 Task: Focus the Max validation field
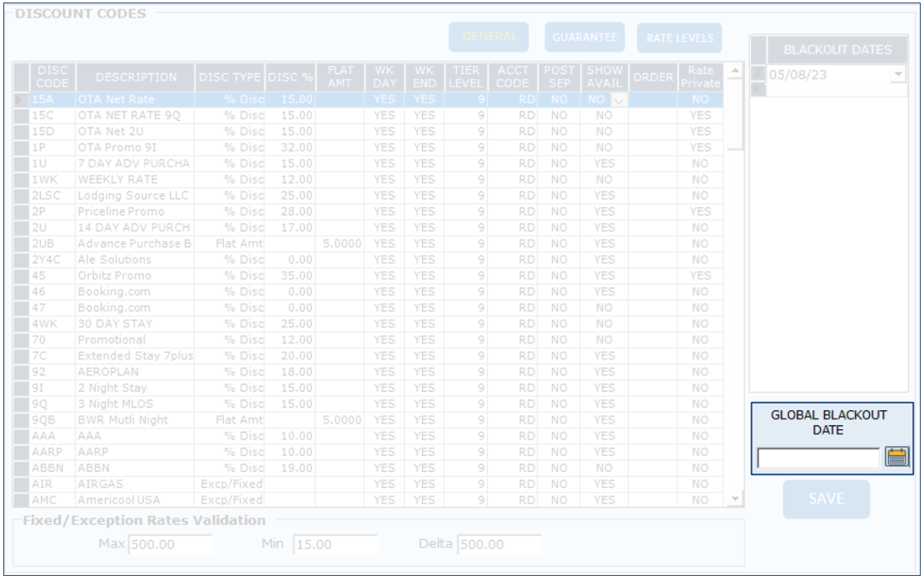click(x=171, y=545)
